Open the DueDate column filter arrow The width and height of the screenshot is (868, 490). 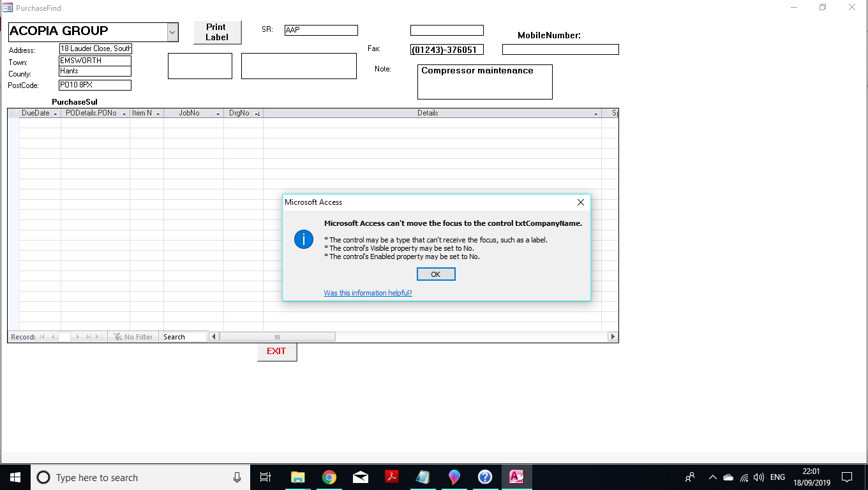click(56, 114)
